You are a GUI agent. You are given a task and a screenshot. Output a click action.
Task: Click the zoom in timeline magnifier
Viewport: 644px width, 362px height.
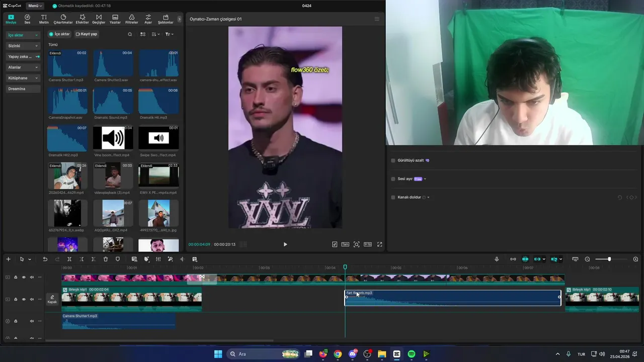tap(635, 259)
